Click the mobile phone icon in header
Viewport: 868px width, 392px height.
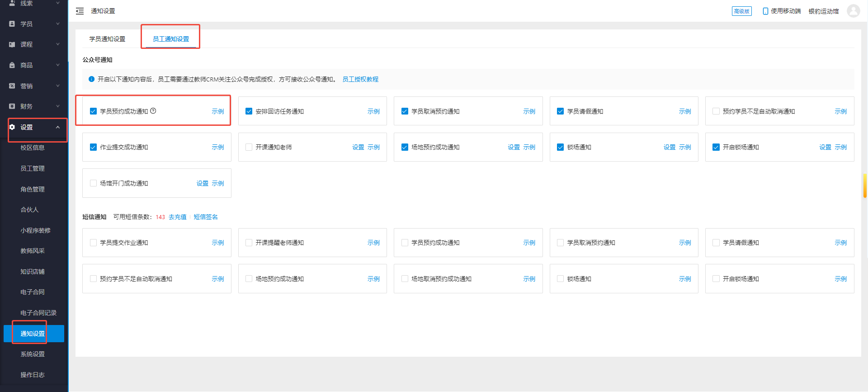(x=765, y=11)
